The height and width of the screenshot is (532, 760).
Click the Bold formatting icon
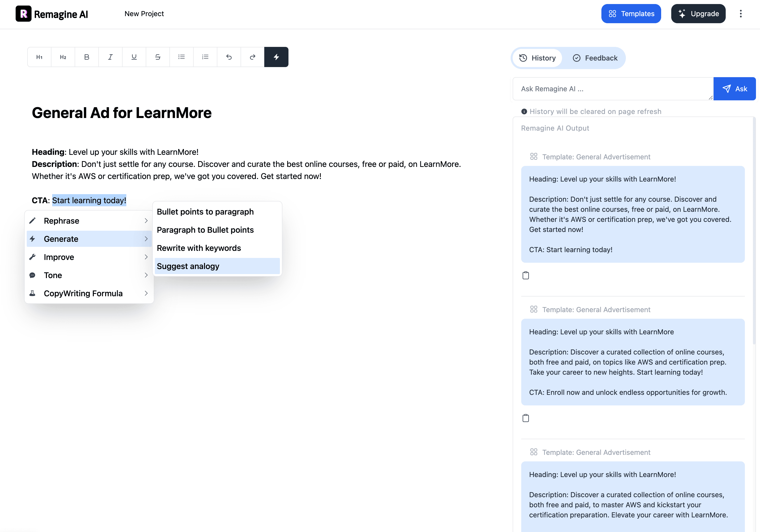pyautogui.click(x=87, y=57)
